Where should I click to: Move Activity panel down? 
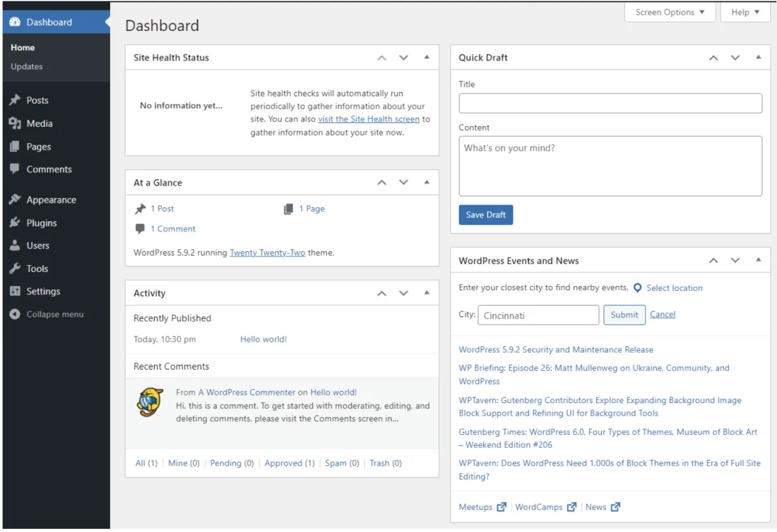point(404,293)
